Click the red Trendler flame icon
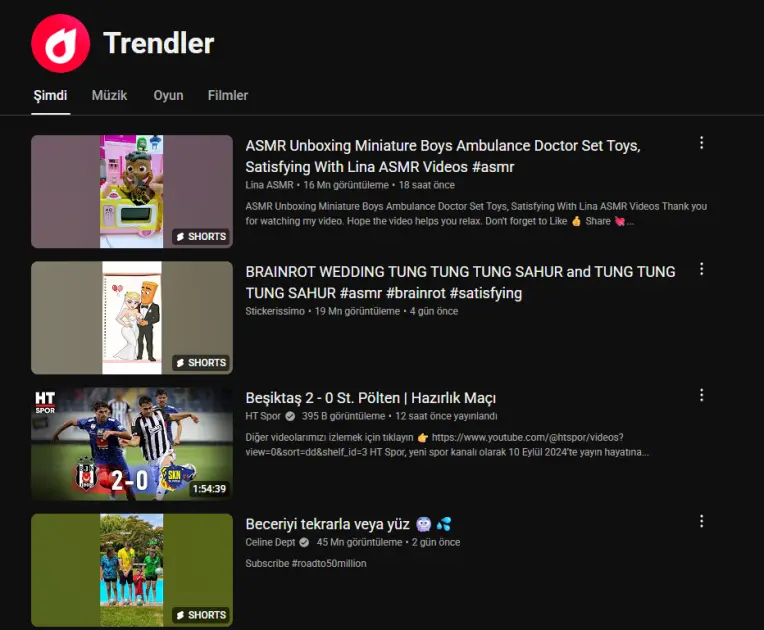Viewport: 764px width, 630px height. [60, 43]
